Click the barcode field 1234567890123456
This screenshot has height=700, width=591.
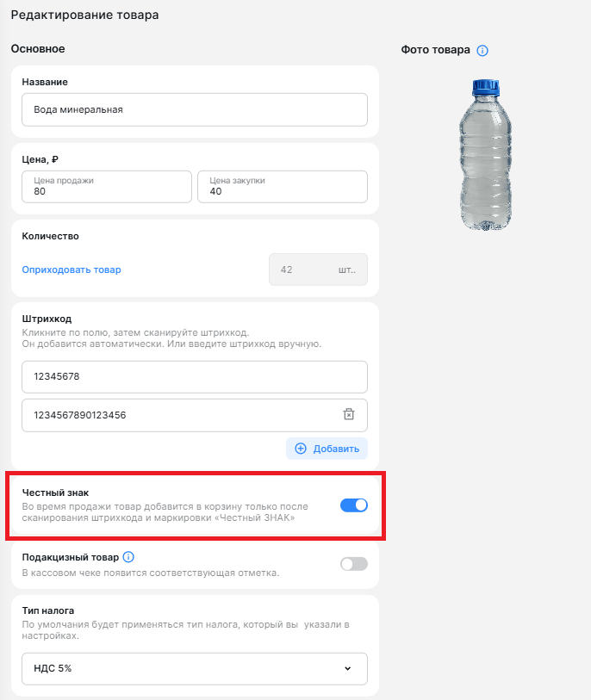pos(195,415)
